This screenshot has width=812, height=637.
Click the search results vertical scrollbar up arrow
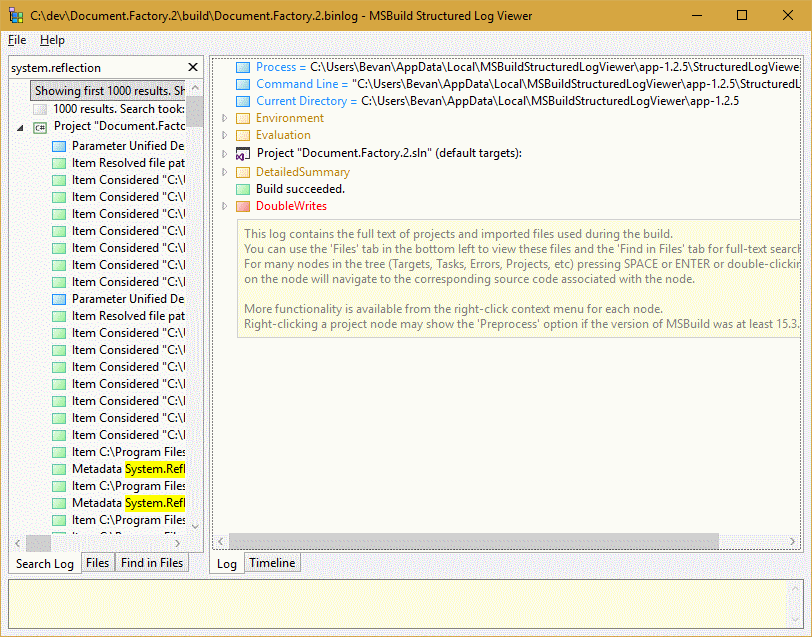tap(195, 88)
